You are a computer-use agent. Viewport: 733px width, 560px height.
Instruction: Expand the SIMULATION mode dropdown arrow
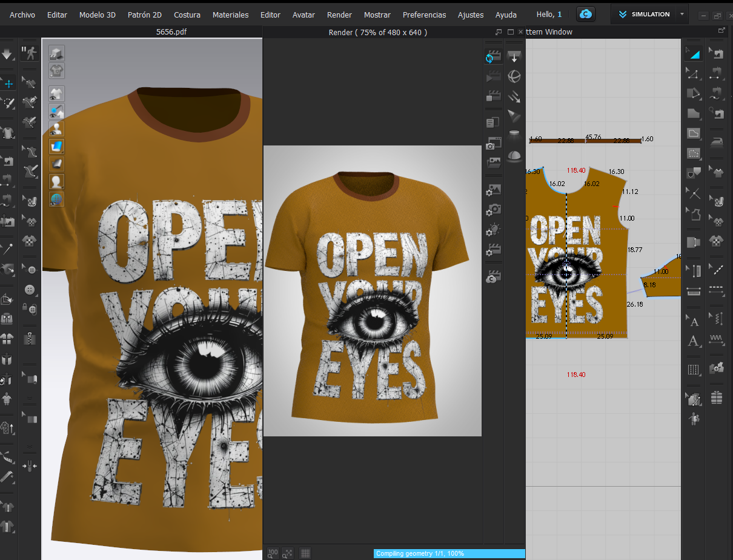pyautogui.click(x=683, y=15)
